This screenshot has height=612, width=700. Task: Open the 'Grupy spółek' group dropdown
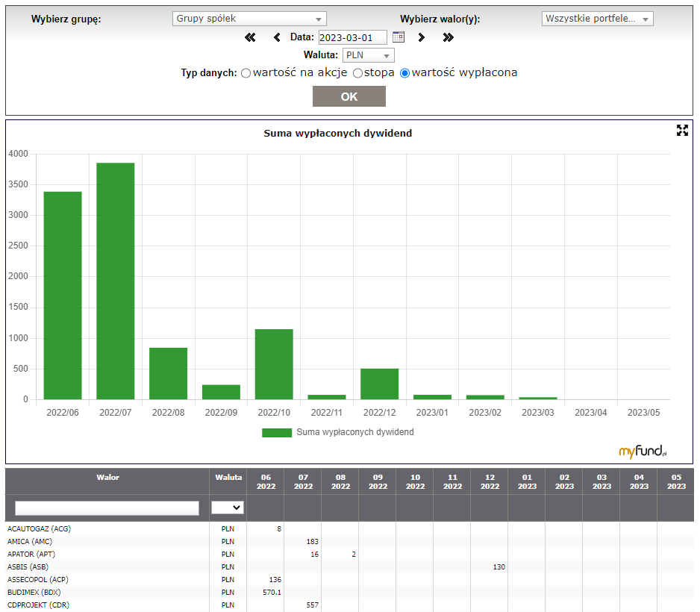click(249, 19)
